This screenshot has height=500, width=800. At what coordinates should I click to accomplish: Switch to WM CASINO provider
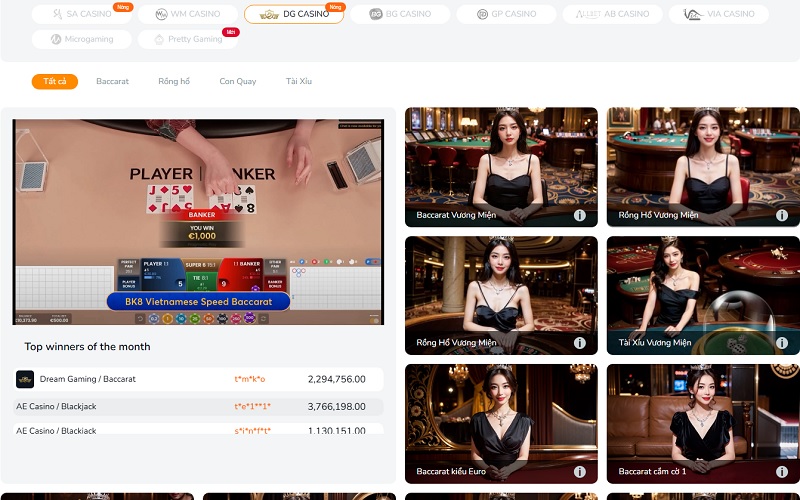187,14
